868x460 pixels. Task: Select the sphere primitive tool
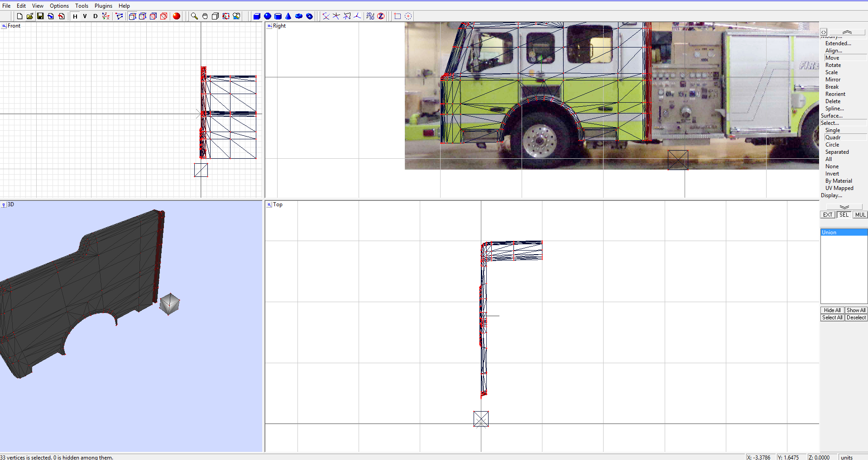point(268,16)
